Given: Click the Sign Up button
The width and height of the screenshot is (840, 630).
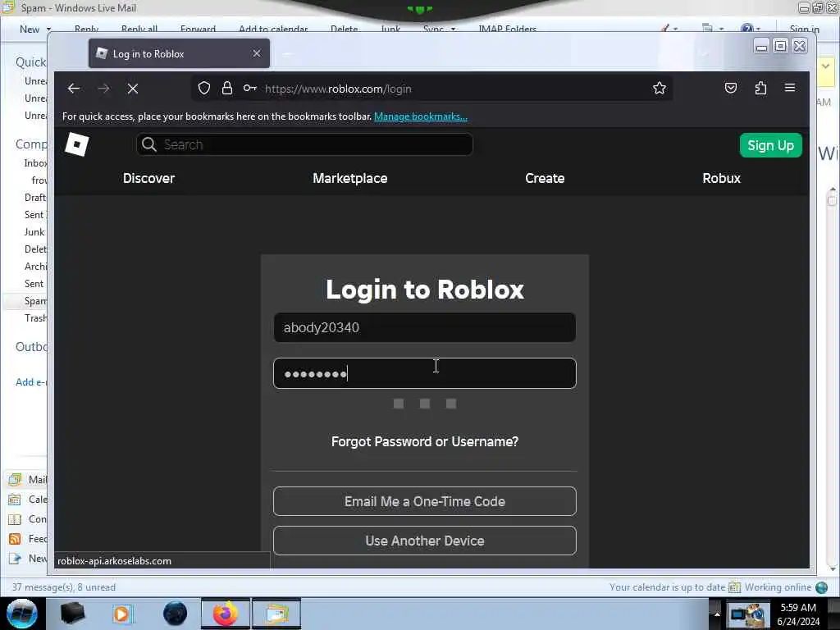Looking at the screenshot, I should point(770,146).
